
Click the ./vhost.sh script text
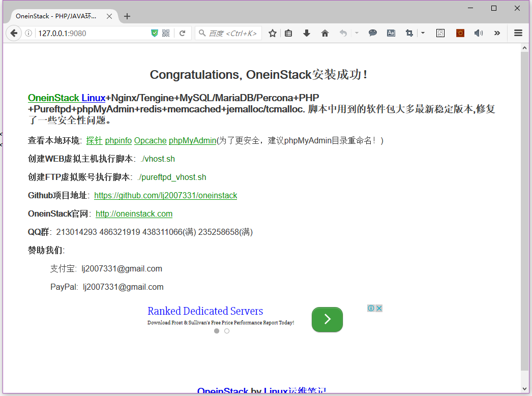coord(158,159)
